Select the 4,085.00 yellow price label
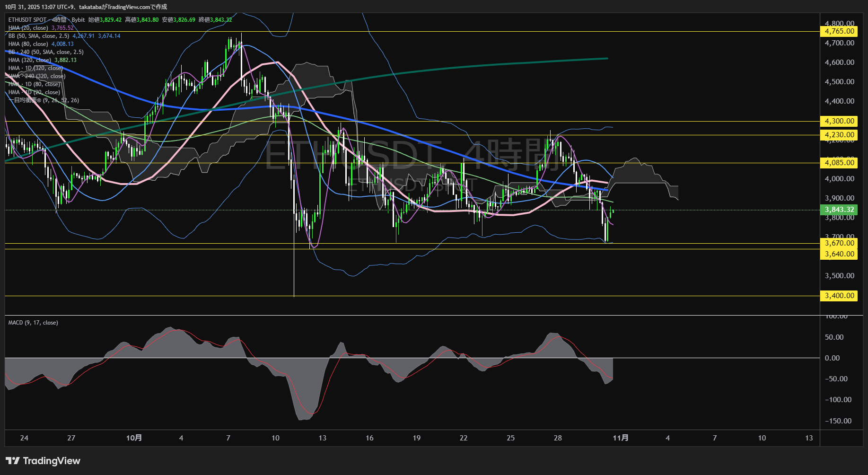Screen dimensions: 868x475 (x=839, y=163)
